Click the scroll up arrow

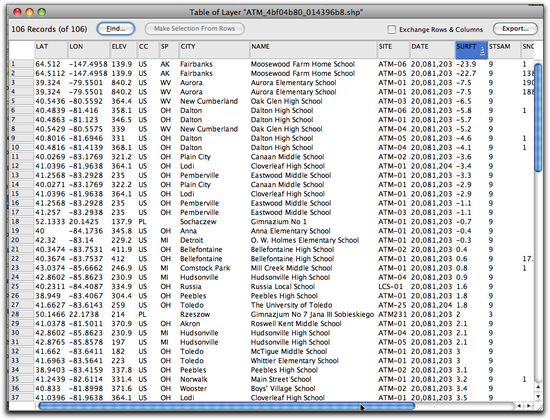pyautogui.click(x=538, y=387)
